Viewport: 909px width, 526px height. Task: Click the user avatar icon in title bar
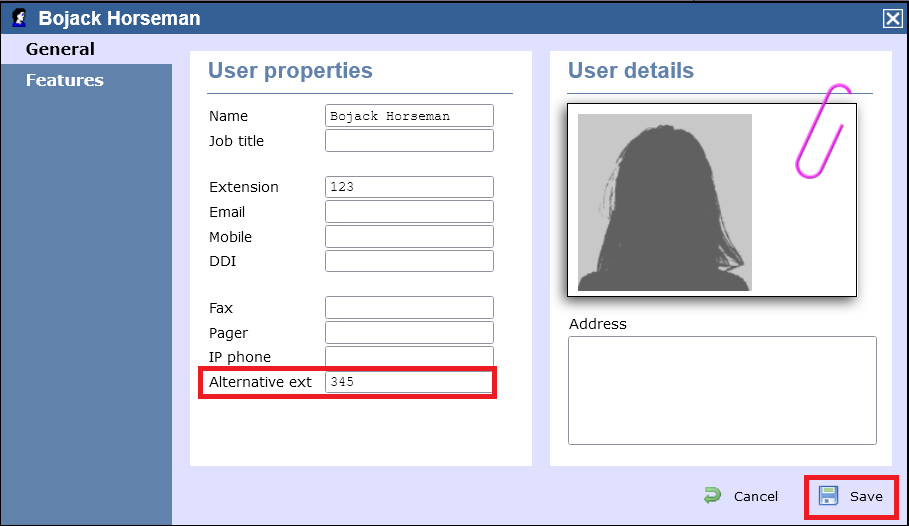pyautogui.click(x=19, y=18)
